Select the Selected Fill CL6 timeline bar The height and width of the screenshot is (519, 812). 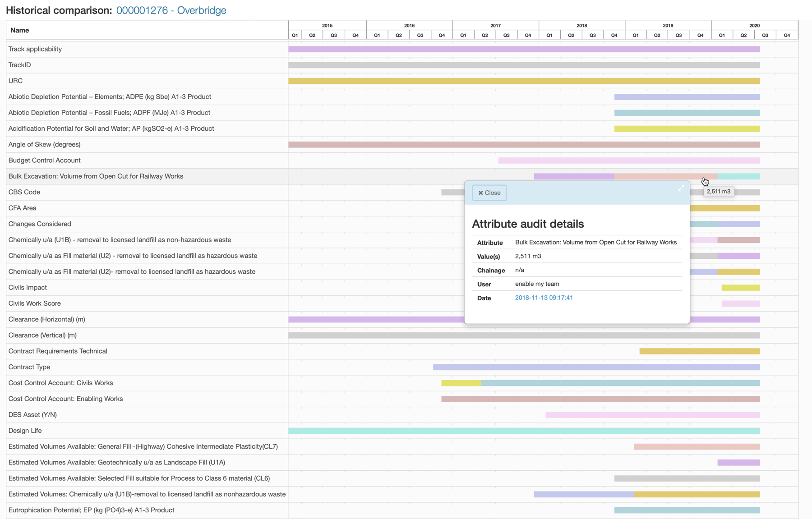click(687, 478)
